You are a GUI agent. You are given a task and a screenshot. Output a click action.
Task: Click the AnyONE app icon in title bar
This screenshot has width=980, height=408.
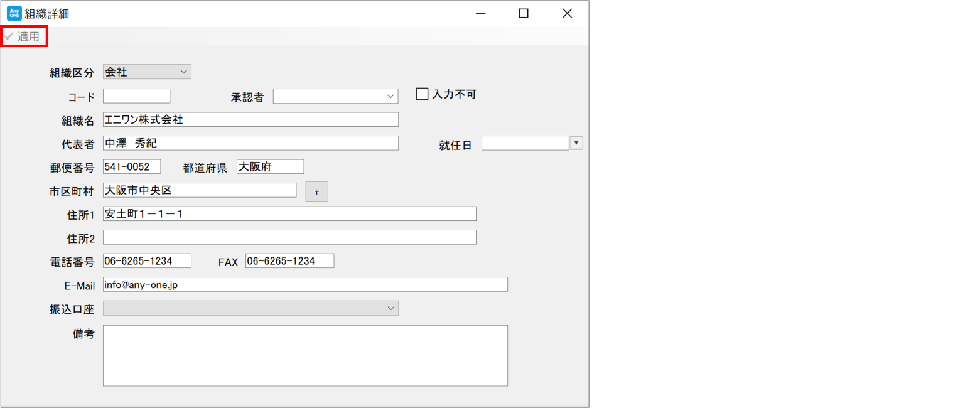(x=14, y=13)
